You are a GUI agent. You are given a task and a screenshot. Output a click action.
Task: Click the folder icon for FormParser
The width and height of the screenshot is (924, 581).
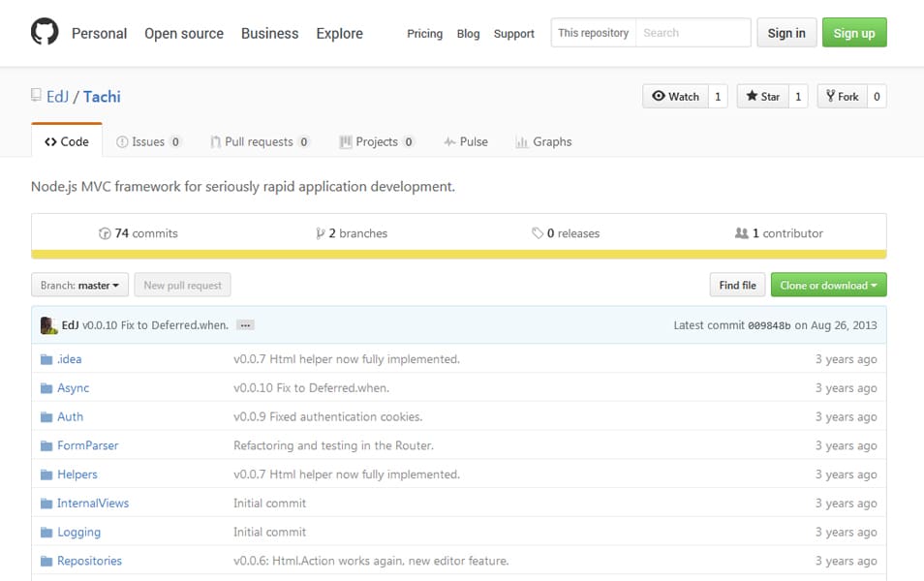tap(46, 446)
